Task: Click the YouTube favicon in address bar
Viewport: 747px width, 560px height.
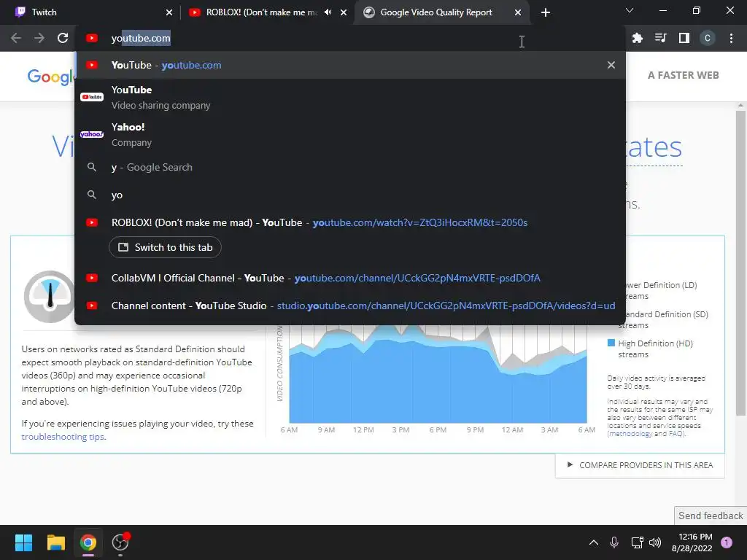Action: (91, 38)
